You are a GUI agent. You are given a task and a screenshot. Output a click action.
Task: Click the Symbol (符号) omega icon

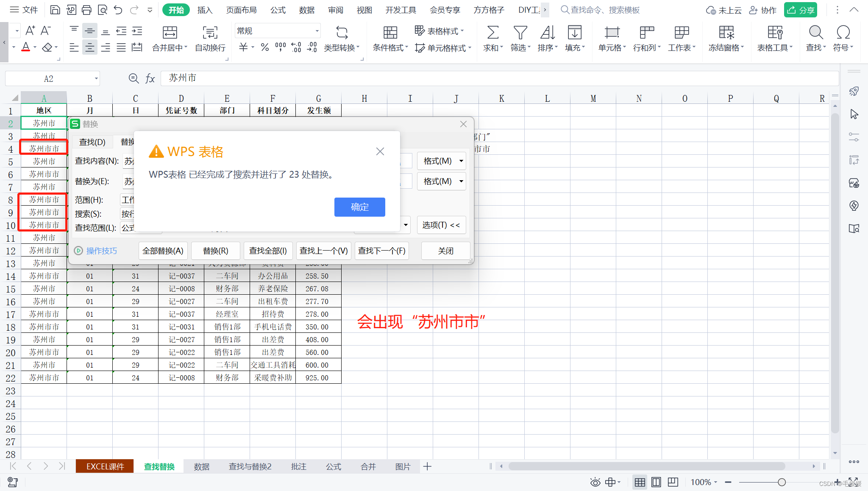point(843,33)
